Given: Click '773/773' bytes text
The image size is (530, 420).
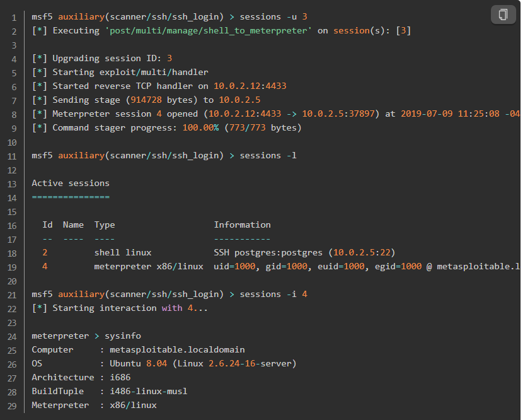Looking at the screenshot, I should (x=248, y=128).
